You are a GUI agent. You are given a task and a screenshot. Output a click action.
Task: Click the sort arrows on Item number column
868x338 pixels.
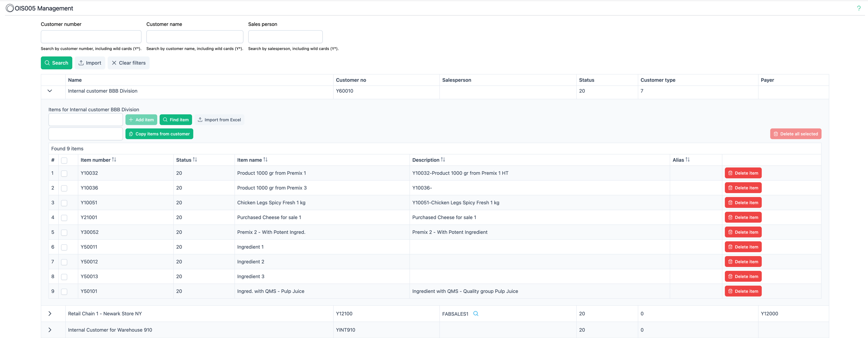point(114,159)
